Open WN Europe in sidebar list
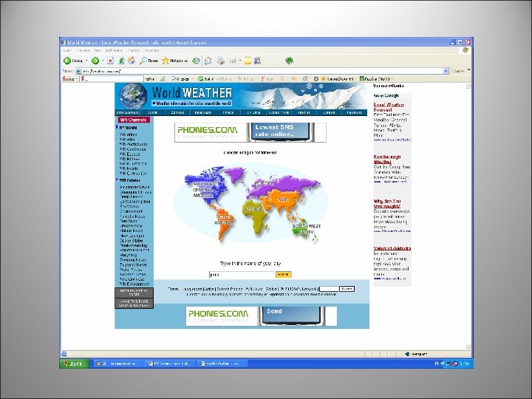This screenshot has width=532, height=399. pos(129,154)
